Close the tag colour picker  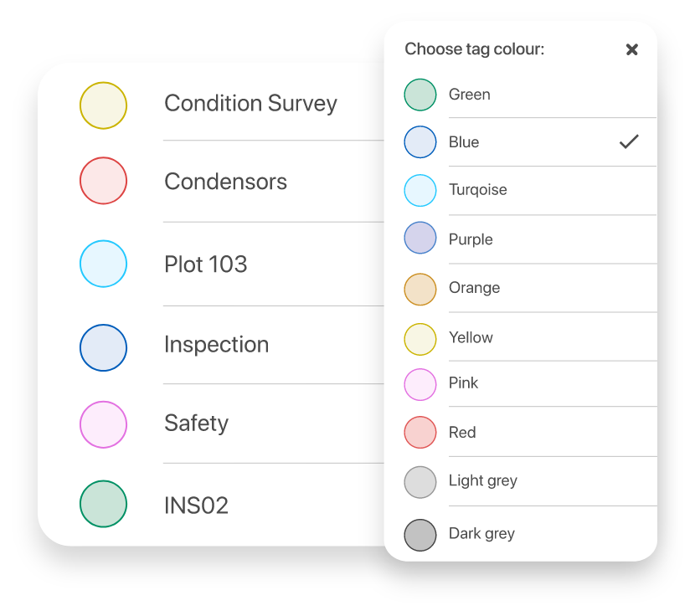[x=632, y=49]
